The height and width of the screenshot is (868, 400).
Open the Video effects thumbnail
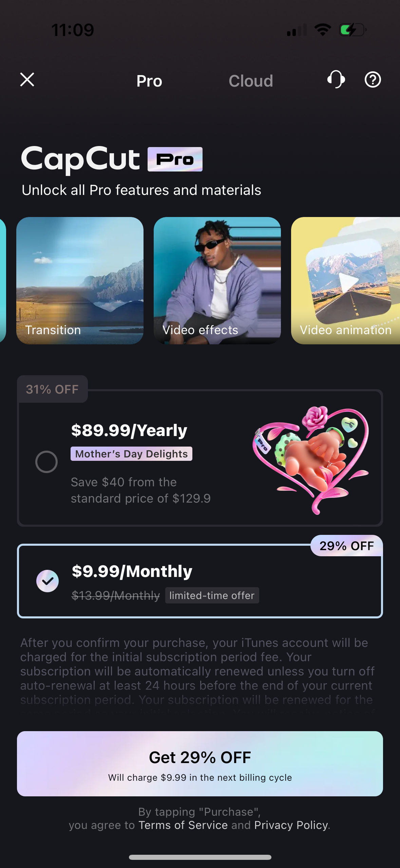coord(217,281)
